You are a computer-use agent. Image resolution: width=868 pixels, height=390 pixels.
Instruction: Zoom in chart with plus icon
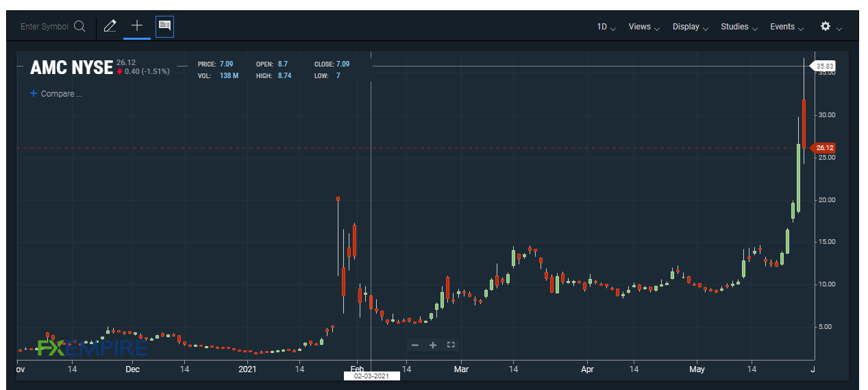pos(433,345)
